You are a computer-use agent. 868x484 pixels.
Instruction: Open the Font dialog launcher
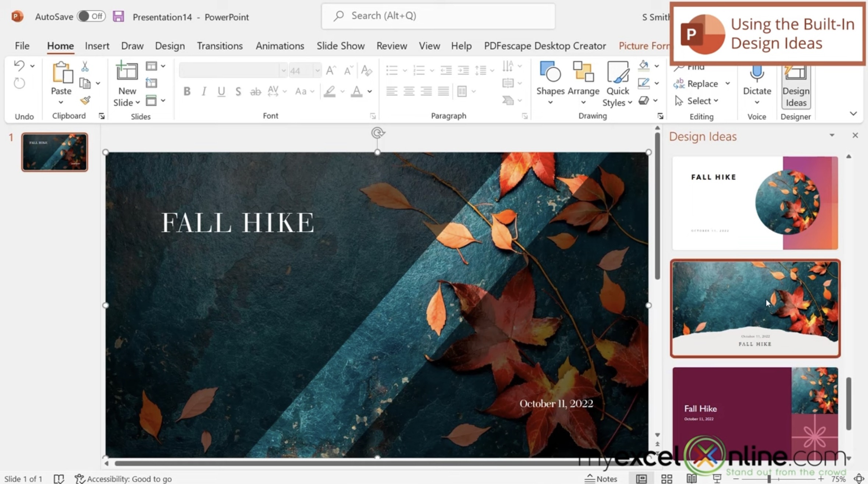click(373, 116)
